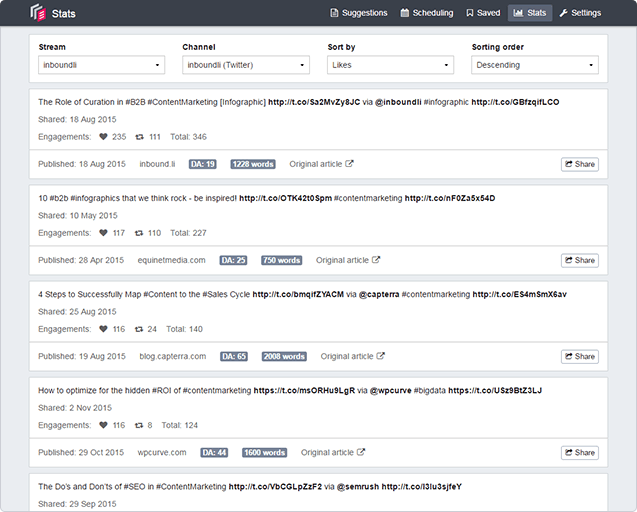The image size is (637, 512).
Task: Click external link icon for equinetmedia.com article
Action: (x=376, y=260)
